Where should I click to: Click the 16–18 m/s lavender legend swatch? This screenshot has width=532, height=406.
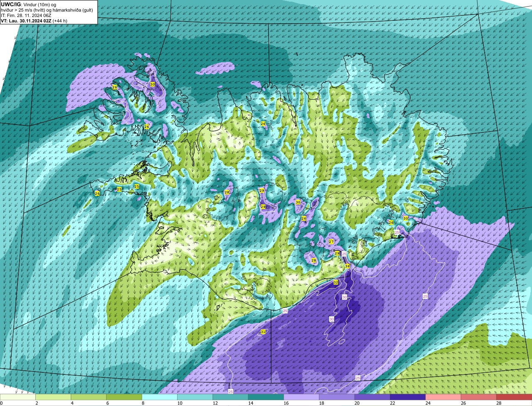click(301, 397)
